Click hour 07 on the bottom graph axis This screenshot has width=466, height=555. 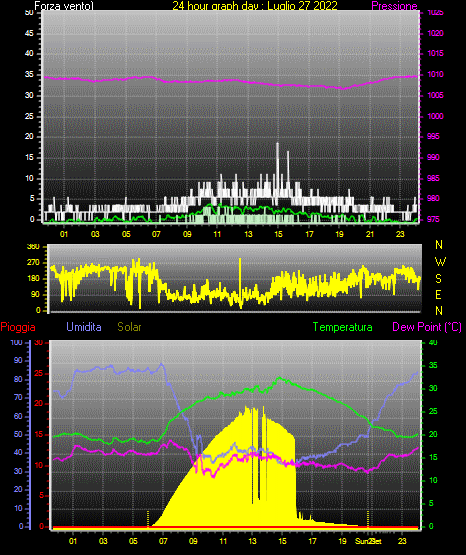click(163, 541)
